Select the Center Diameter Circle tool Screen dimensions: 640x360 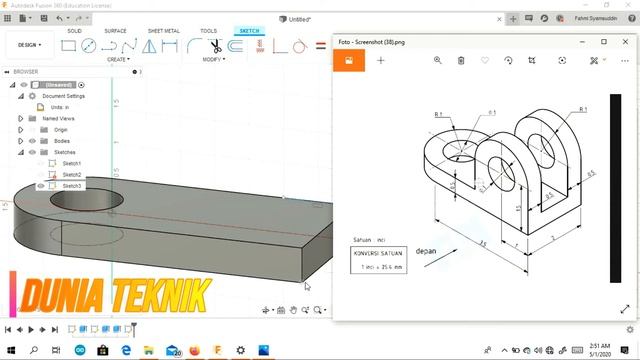89,46
